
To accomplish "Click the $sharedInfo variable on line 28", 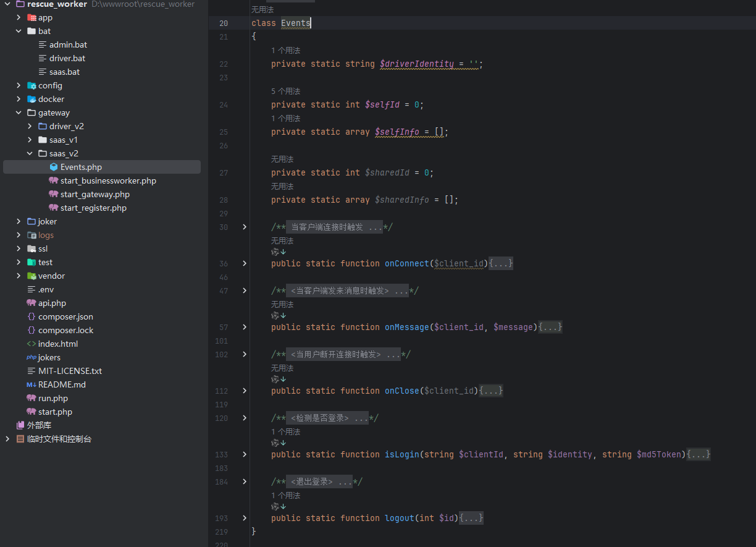I will [402, 200].
